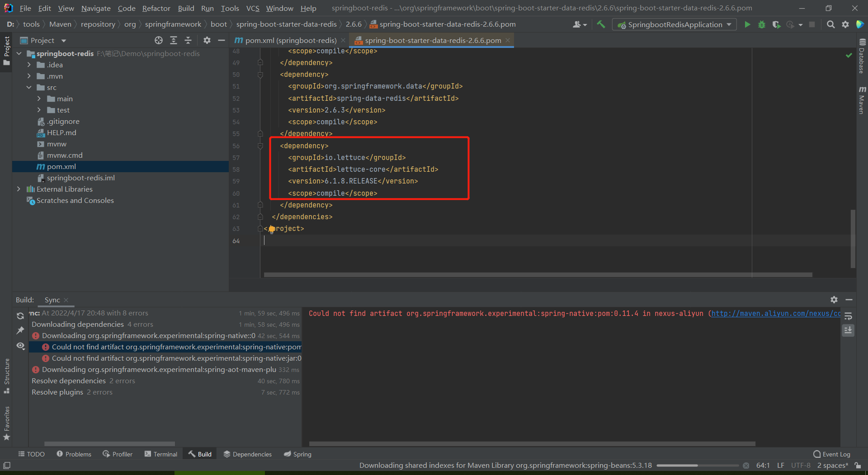Click the editor horizontal scrollbar
This screenshot has width=868, height=475.
coord(538,274)
